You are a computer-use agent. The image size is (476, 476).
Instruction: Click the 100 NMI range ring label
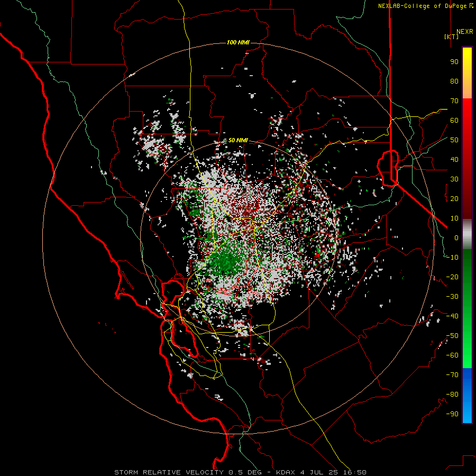tap(238, 42)
